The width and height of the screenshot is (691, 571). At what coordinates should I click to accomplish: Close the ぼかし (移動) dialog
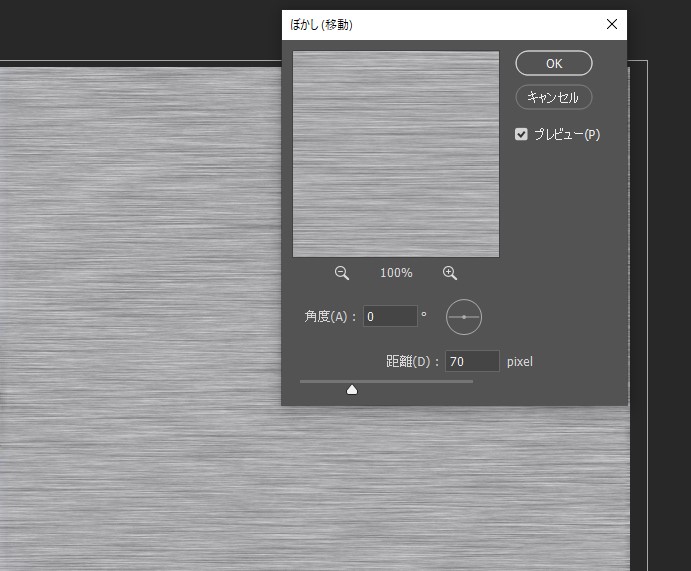pyautogui.click(x=612, y=24)
